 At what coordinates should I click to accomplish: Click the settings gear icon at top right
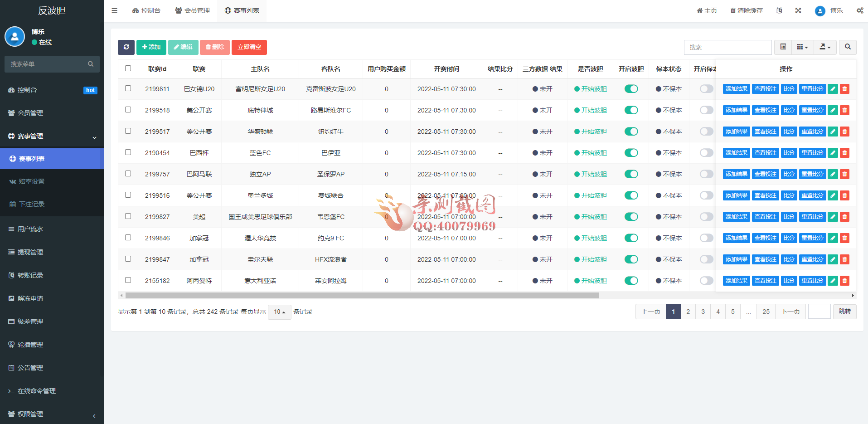(860, 10)
